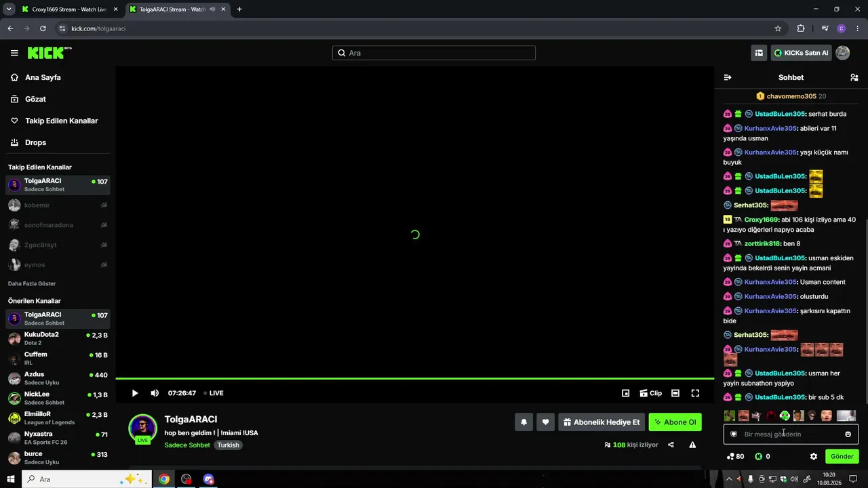The height and width of the screenshot is (488, 868).
Task: Open ZgocBrayt channel
Action: click(58, 245)
